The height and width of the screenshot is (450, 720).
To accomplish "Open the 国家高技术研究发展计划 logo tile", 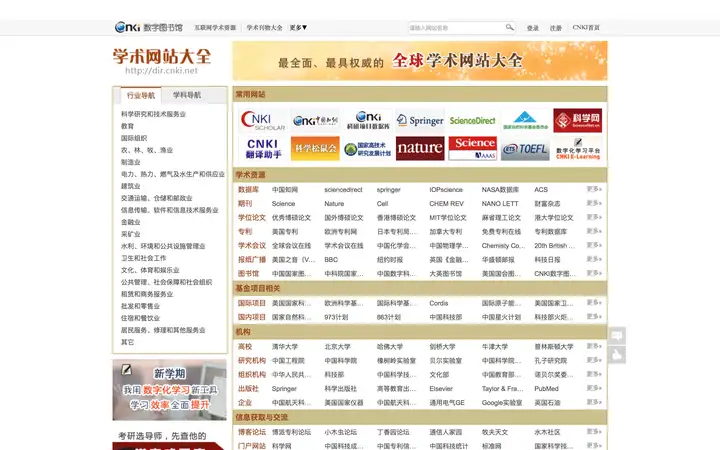I will coord(368,148).
